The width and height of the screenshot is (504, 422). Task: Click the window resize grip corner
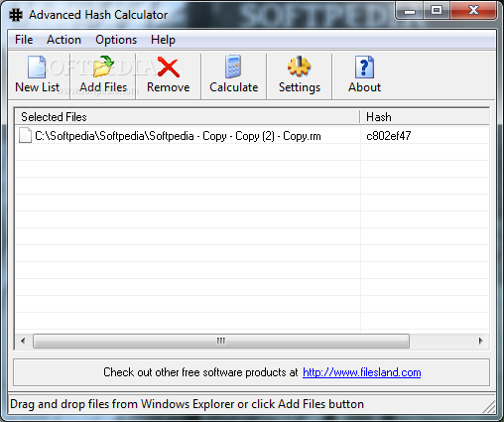[489, 406]
